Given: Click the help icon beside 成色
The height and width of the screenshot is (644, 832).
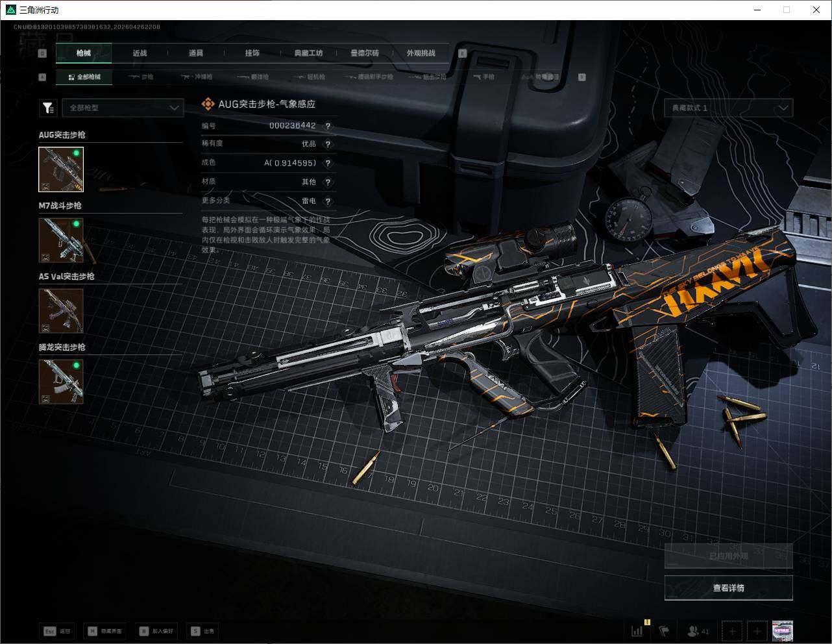Looking at the screenshot, I should click(x=328, y=163).
